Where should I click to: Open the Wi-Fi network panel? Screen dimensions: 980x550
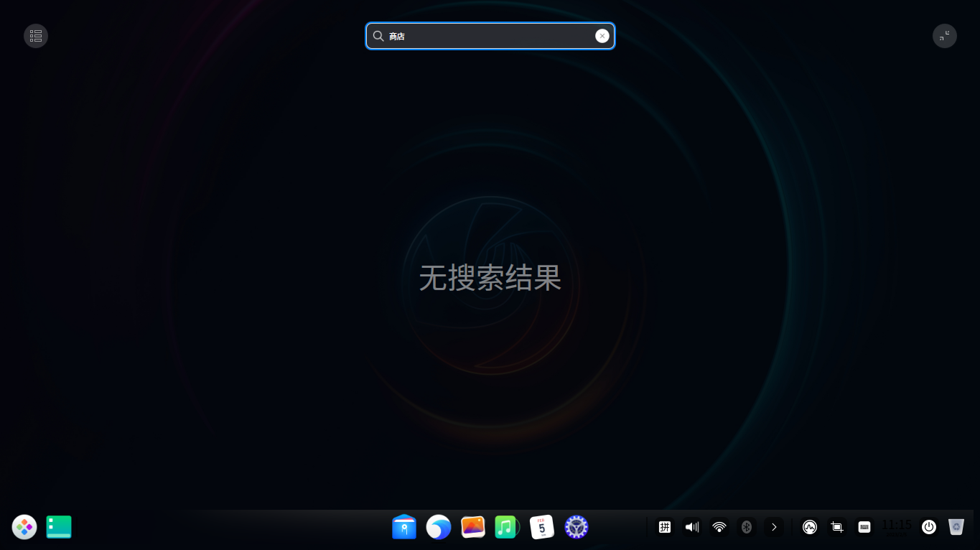pyautogui.click(x=719, y=527)
